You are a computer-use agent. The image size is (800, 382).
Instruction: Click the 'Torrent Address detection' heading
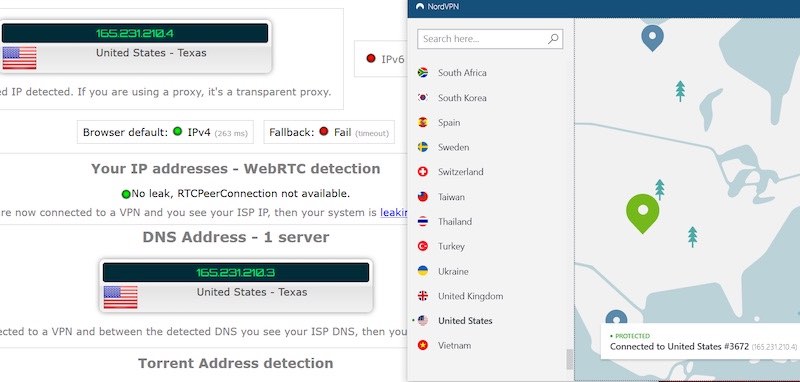click(x=236, y=363)
